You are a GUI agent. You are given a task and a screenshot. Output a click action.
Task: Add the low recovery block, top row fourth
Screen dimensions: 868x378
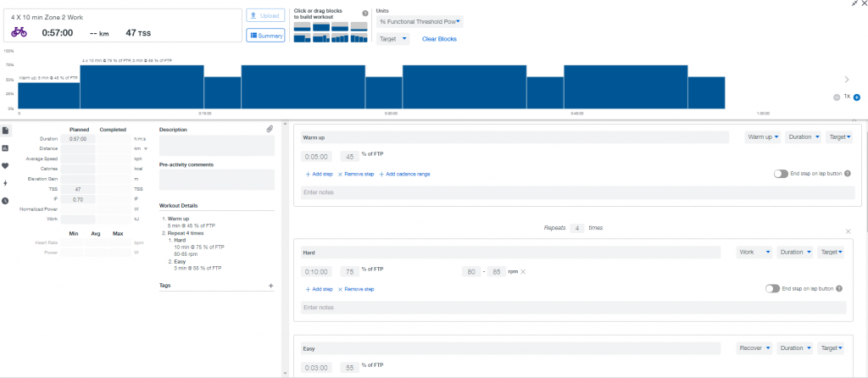pos(359,27)
